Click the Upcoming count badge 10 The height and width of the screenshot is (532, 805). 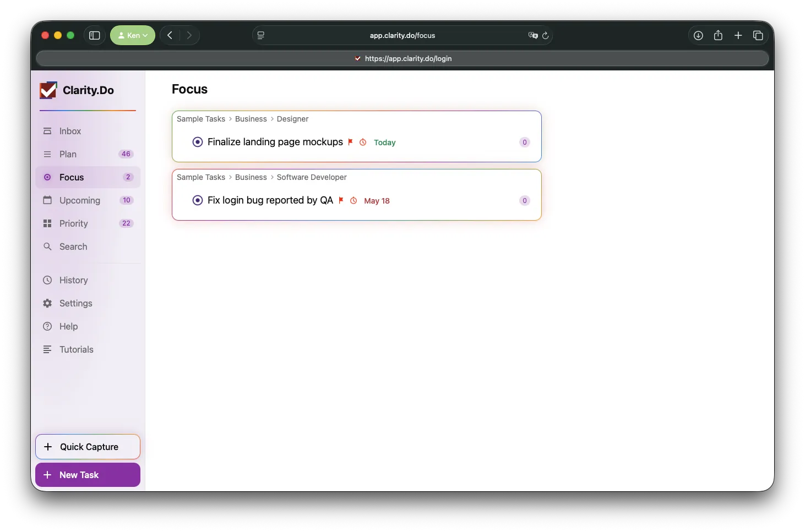[127, 200]
